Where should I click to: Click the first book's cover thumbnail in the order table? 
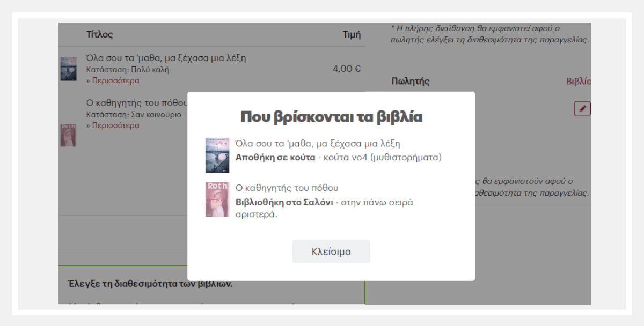[68, 69]
